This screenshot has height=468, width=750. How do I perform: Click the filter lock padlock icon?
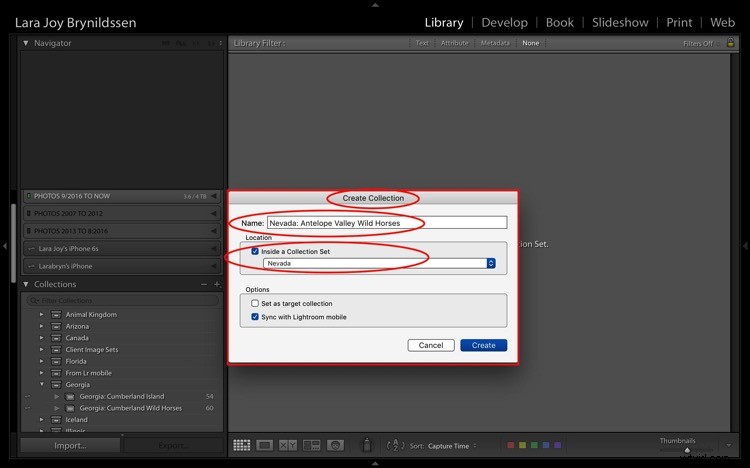point(730,43)
